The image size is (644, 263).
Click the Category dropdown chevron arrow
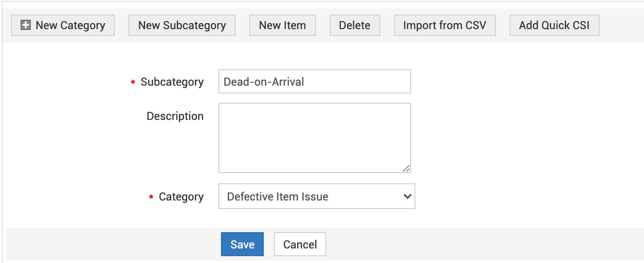click(407, 197)
